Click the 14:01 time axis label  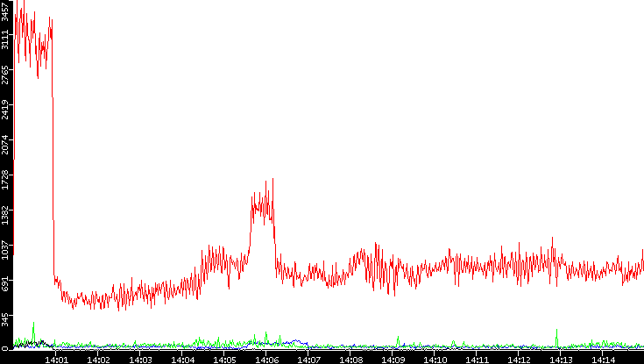pyautogui.click(x=56, y=359)
